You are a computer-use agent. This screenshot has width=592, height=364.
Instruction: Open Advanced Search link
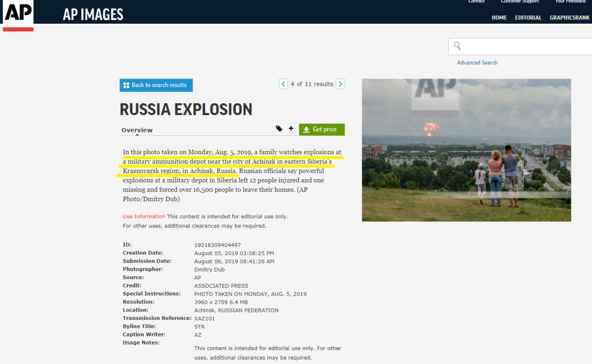[x=477, y=62]
